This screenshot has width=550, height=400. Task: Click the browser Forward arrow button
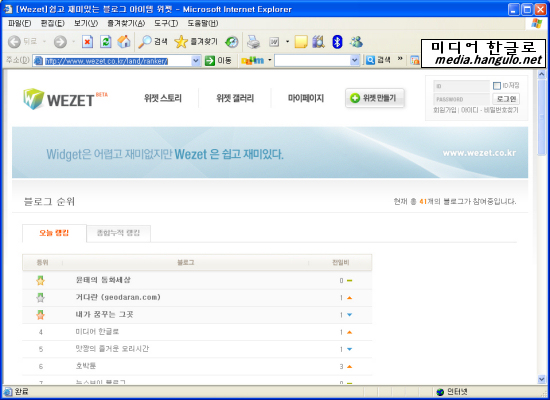point(60,42)
